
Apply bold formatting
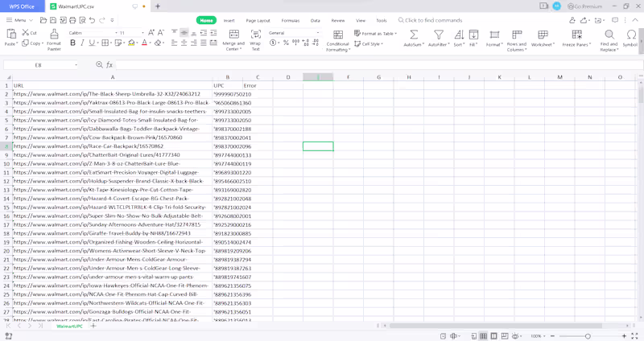(x=72, y=43)
